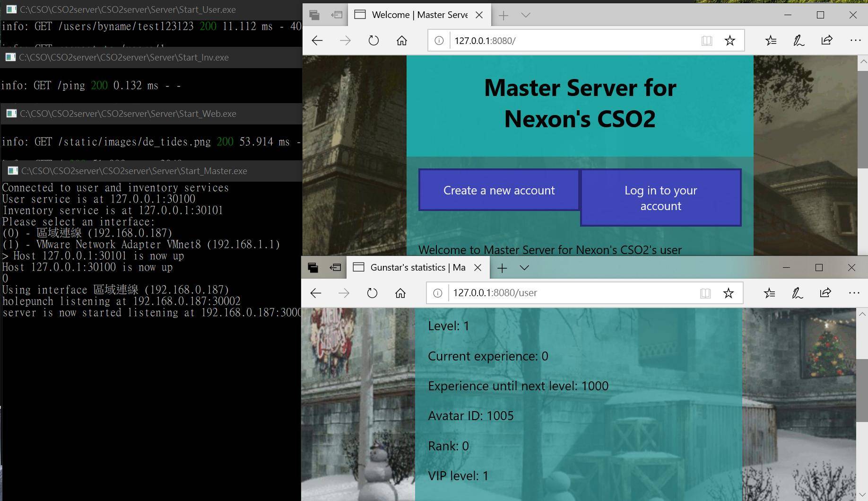The image size is (868, 501).
Task: Open Start_Inv.exe console system menu icon
Action: point(10,57)
